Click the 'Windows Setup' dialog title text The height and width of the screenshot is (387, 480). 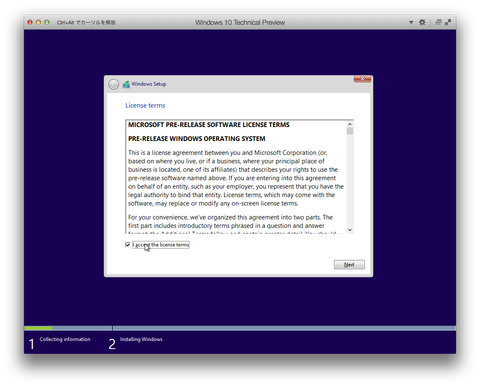tap(149, 84)
